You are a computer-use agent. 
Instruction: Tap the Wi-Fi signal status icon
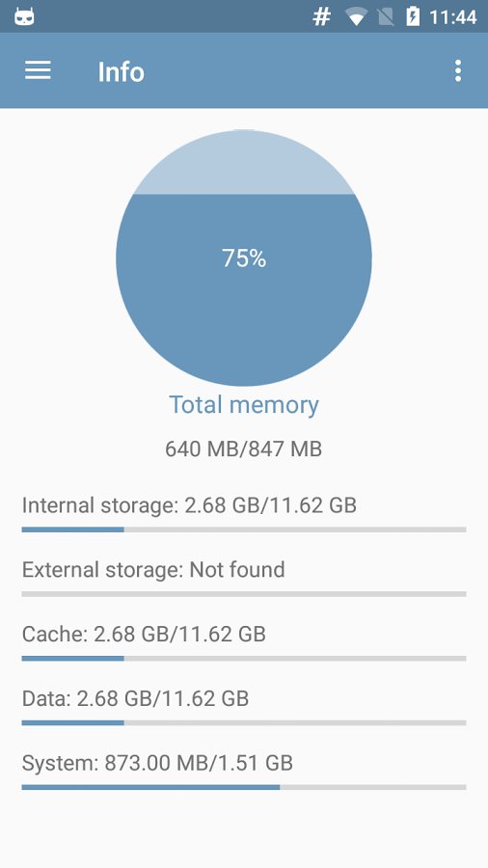[x=356, y=17]
